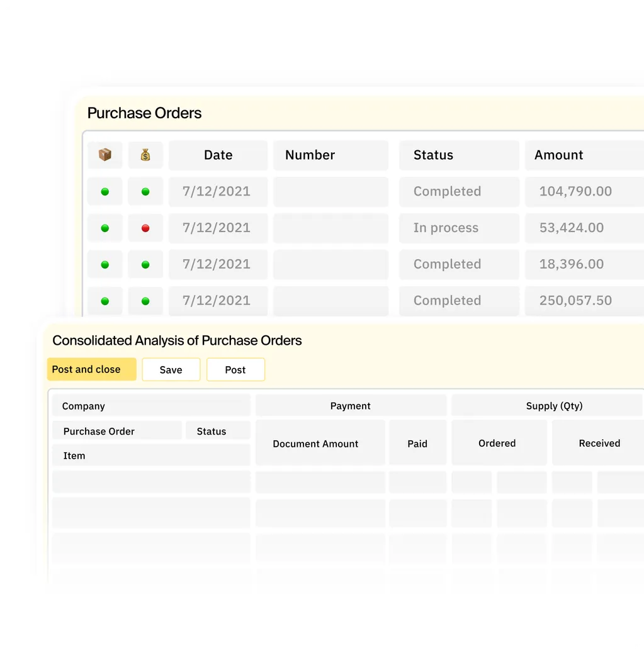
Task: Click the Post button
Action: [235, 369]
